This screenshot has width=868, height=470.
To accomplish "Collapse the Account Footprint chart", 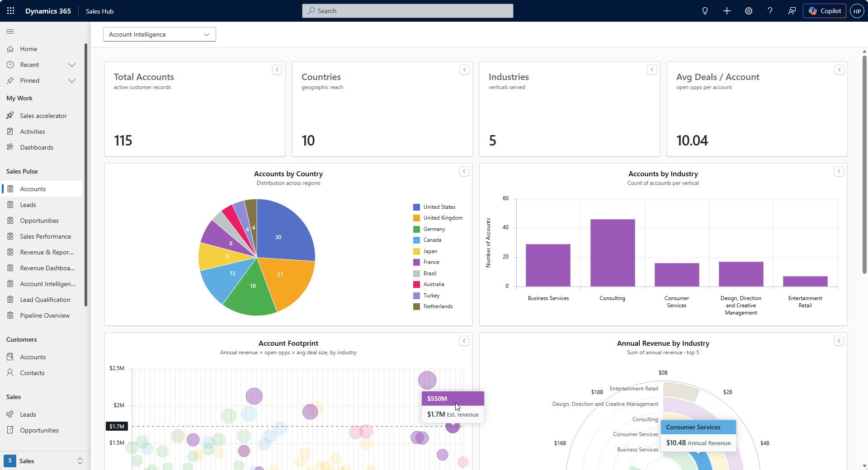I will coord(464,341).
